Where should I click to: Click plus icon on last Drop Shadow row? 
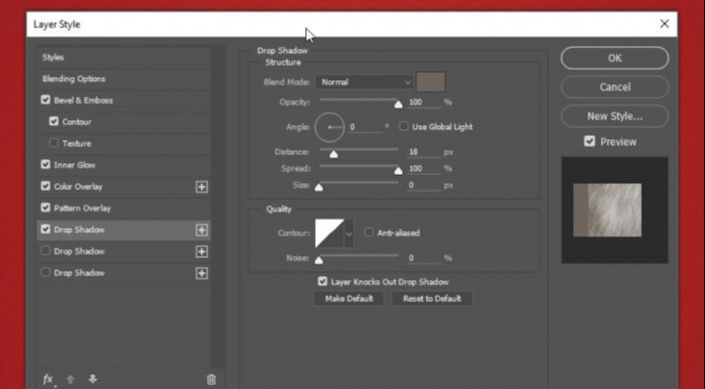coord(201,273)
